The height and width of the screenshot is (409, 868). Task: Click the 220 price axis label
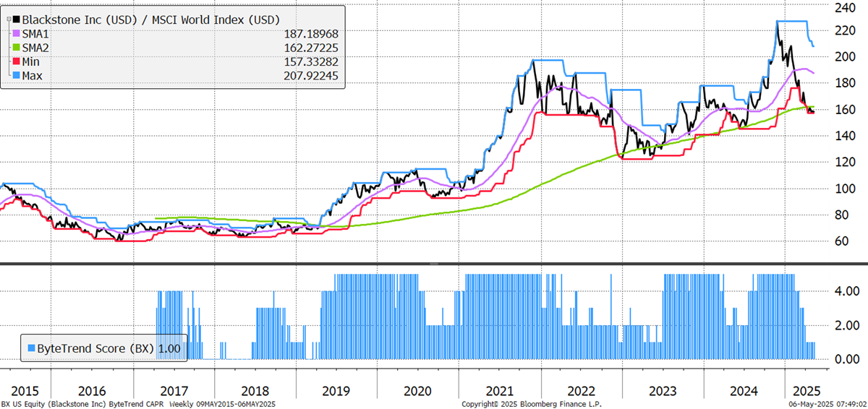coord(846,30)
